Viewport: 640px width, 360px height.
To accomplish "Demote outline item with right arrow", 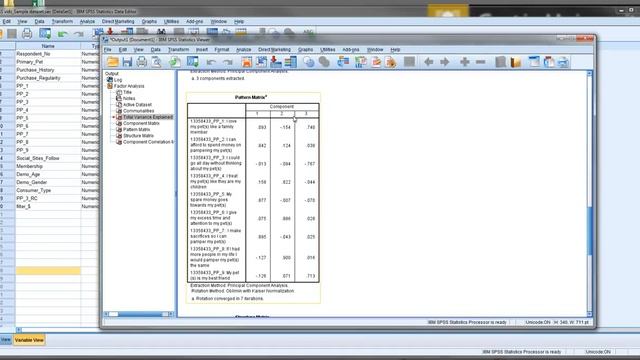I will [x=445, y=62].
